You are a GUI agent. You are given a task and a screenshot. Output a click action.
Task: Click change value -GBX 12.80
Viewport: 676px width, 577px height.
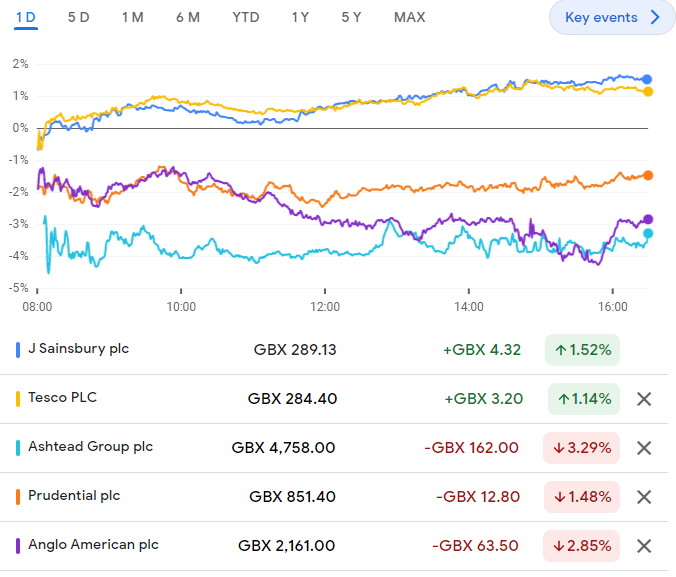[478, 497]
